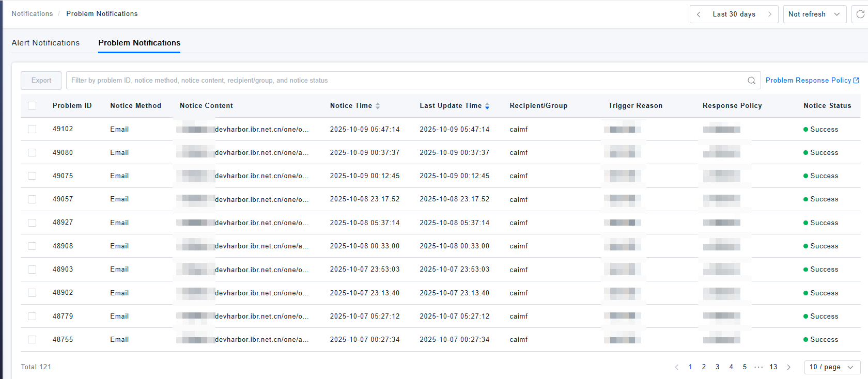This screenshot has height=379, width=868.
Task: Go to next page arrow in pagination
Action: [x=788, y=367]
